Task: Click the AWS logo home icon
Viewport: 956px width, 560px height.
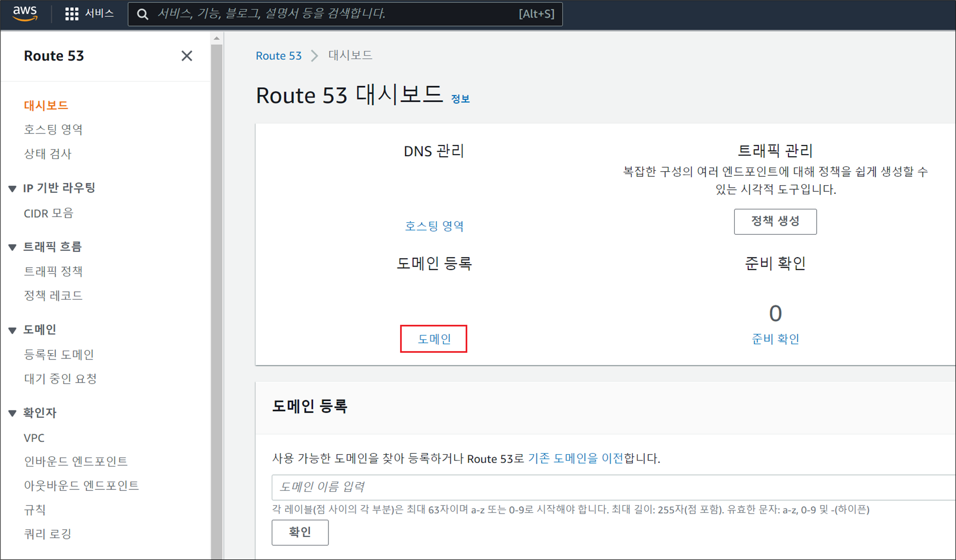Action: coord(25,14)
